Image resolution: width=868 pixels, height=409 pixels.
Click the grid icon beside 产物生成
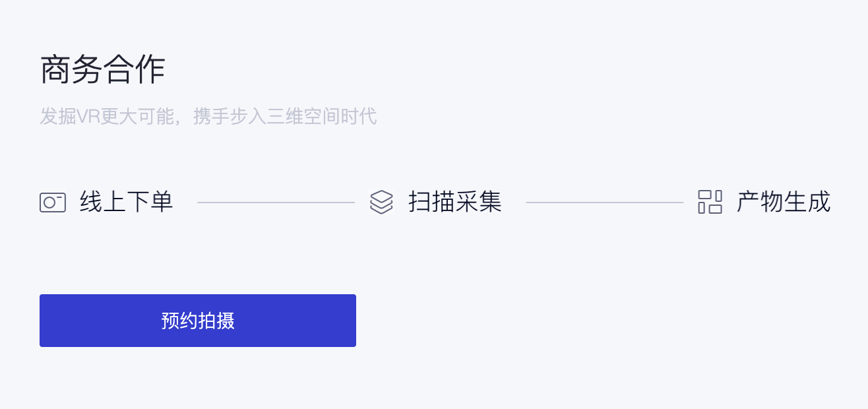click(710, 202)
